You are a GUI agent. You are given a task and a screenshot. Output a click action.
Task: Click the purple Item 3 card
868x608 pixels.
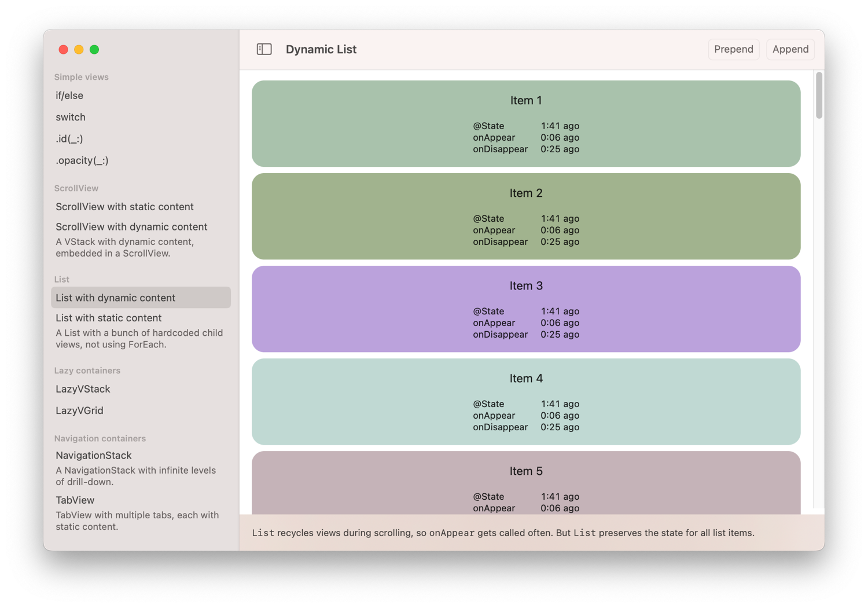pos(525,309)
